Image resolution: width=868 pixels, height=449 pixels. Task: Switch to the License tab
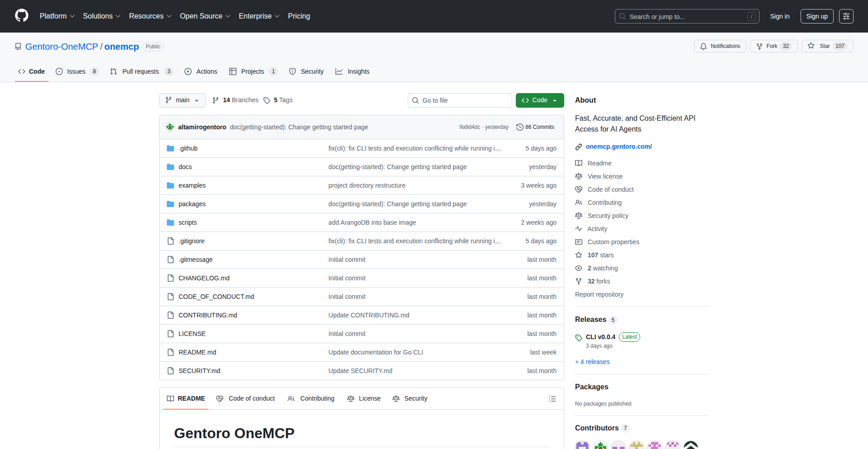tap(364, 398)
